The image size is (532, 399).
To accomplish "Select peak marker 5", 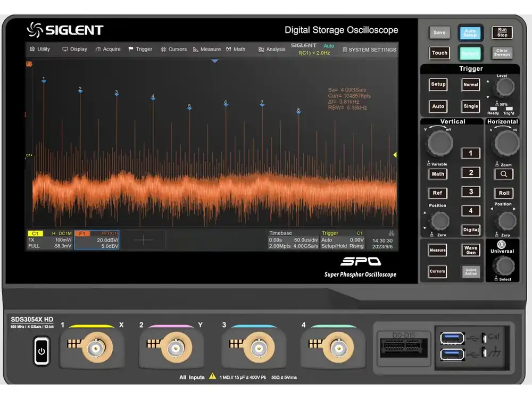I will click(189, 107).
